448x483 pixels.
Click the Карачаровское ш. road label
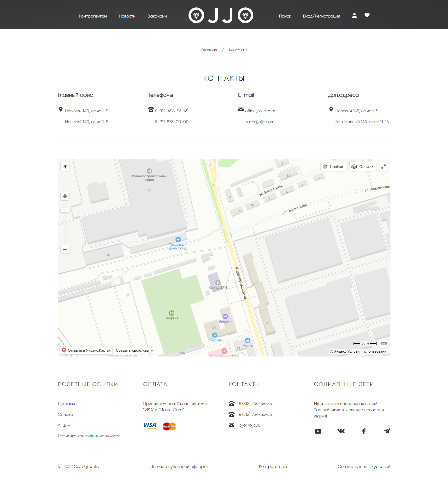(x=241, y=284)
